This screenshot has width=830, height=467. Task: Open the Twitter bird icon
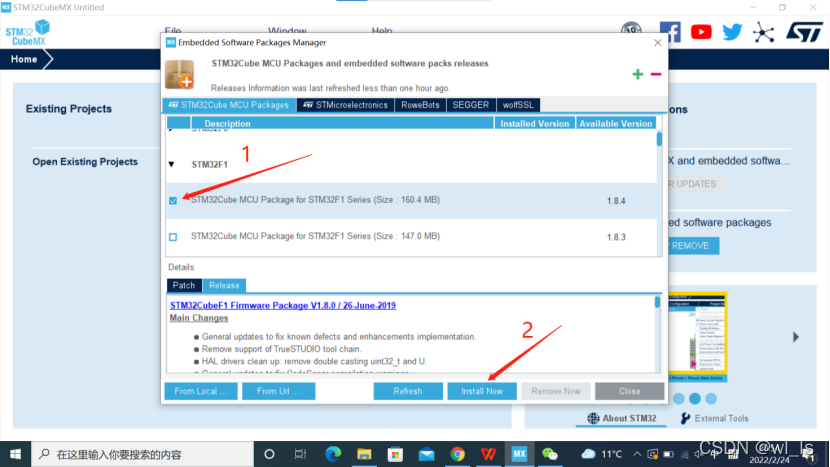point(732,32)
